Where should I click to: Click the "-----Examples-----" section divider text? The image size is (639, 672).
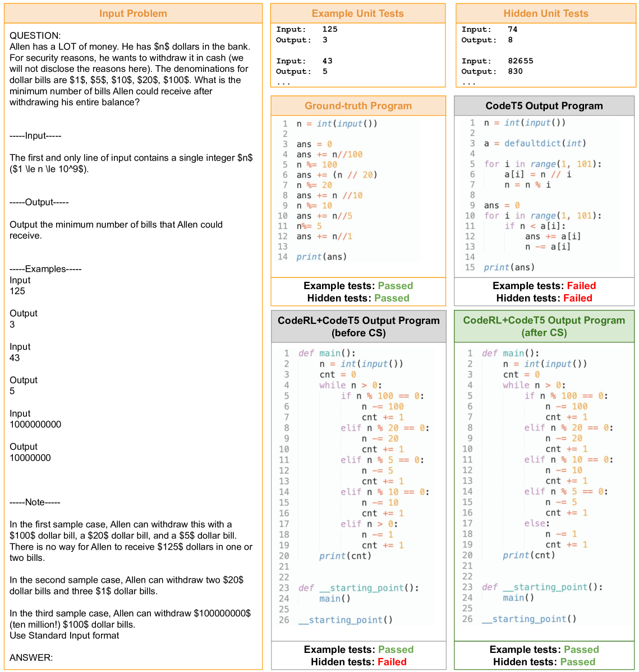tap(45, 269)
